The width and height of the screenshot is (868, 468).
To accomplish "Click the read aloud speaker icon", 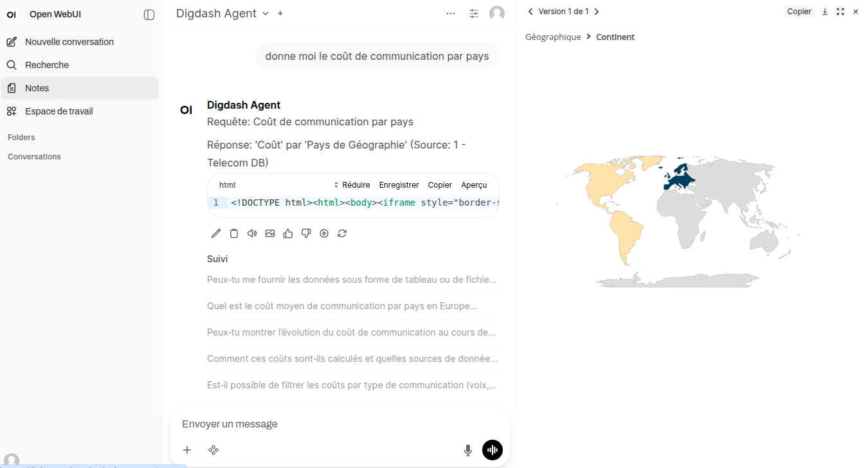I will tap(252, 233).
